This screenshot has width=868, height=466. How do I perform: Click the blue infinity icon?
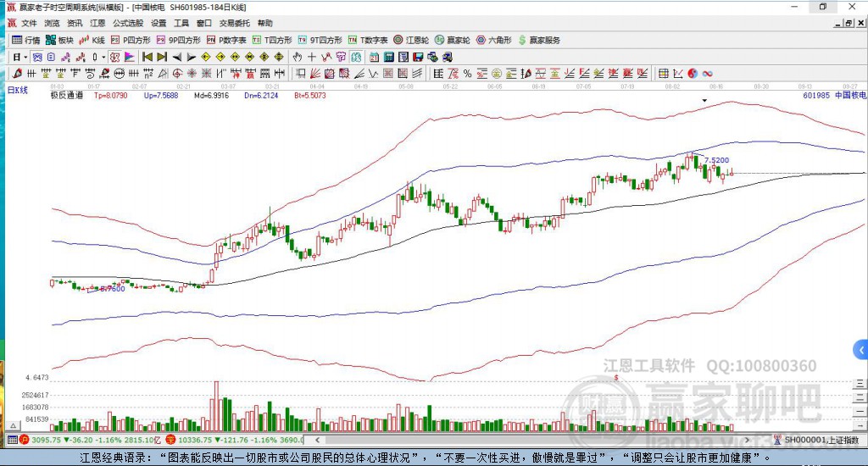[708, 73]
